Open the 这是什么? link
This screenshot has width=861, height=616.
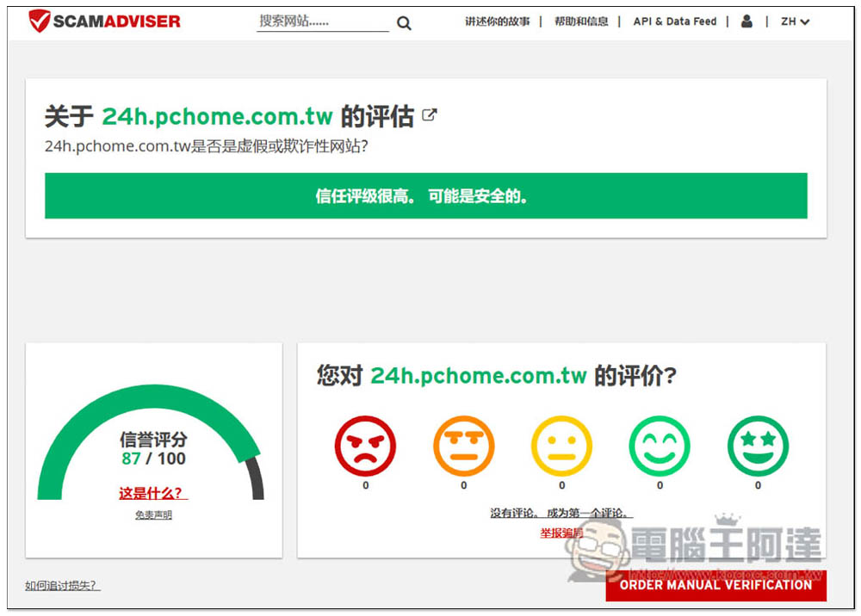click(x=153, y=493)
